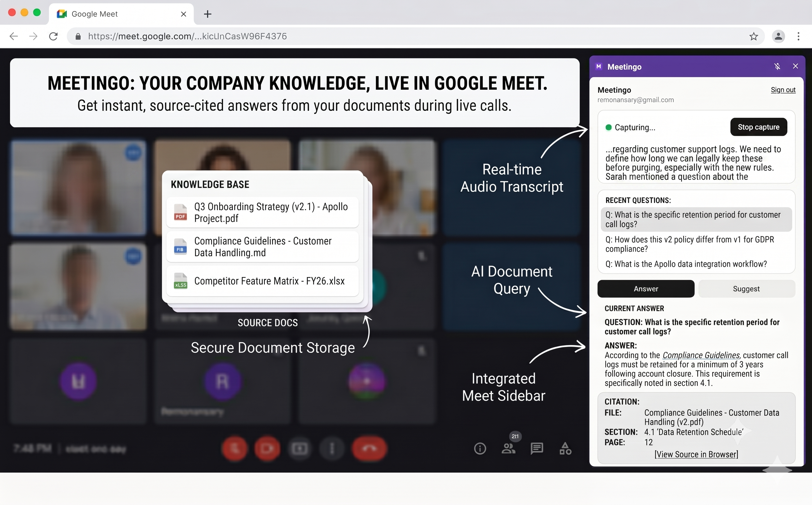Click the purple M avatar participant tile
Viewport: 812px width, 505px height.
[79, 381]
